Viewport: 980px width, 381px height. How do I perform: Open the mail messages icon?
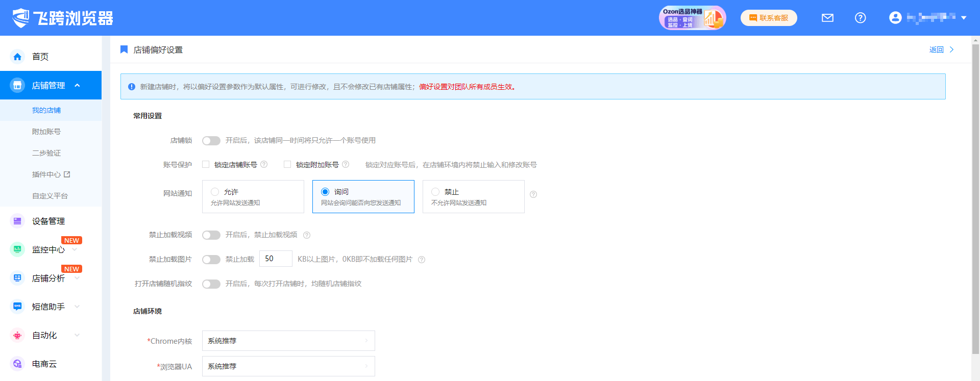pos(827,18)
